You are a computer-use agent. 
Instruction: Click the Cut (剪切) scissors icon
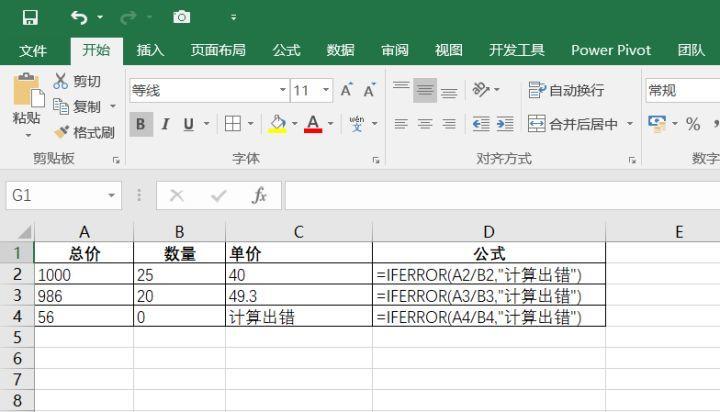pos(61,81)
